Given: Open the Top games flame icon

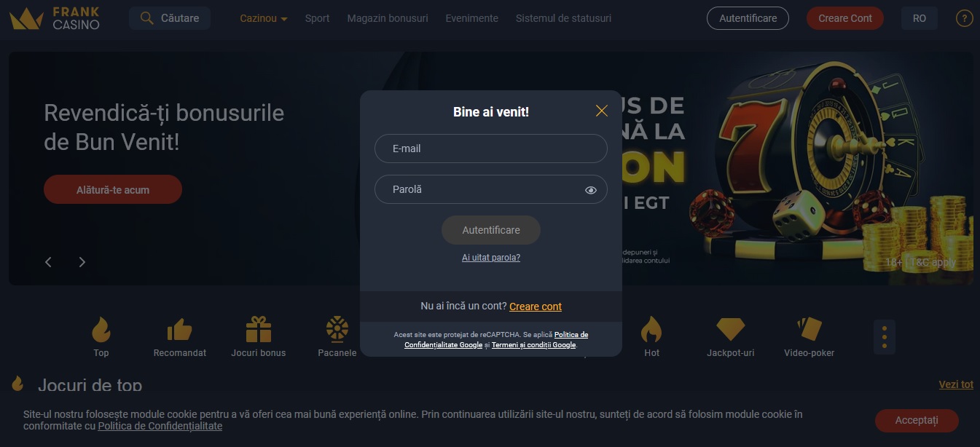Looking at the screenshot, I should (x=101, y=330).
